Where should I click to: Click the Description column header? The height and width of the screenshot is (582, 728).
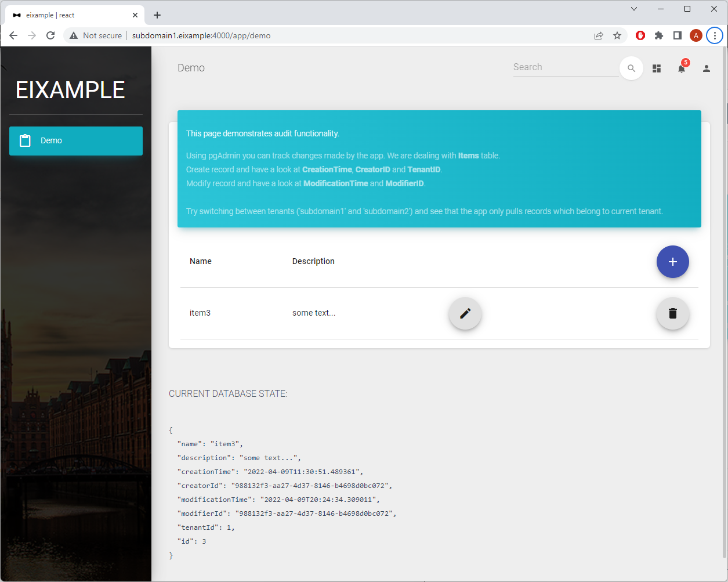coord(313,261)
